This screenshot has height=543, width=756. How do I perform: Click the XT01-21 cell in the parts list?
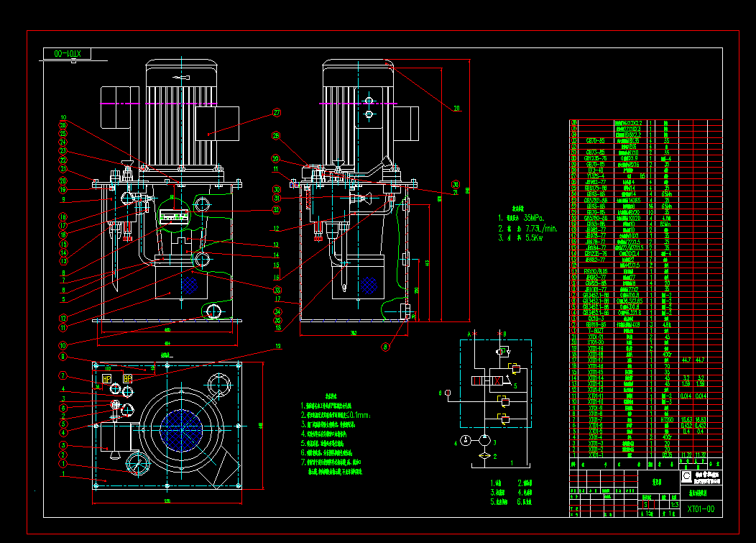(x=596, y=337)
